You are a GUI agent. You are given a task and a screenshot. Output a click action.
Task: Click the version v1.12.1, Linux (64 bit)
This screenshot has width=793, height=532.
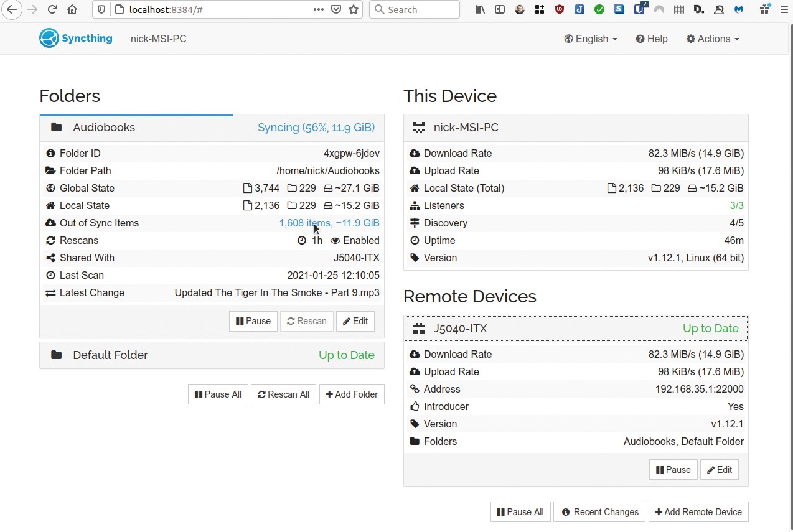click(696, 258)
